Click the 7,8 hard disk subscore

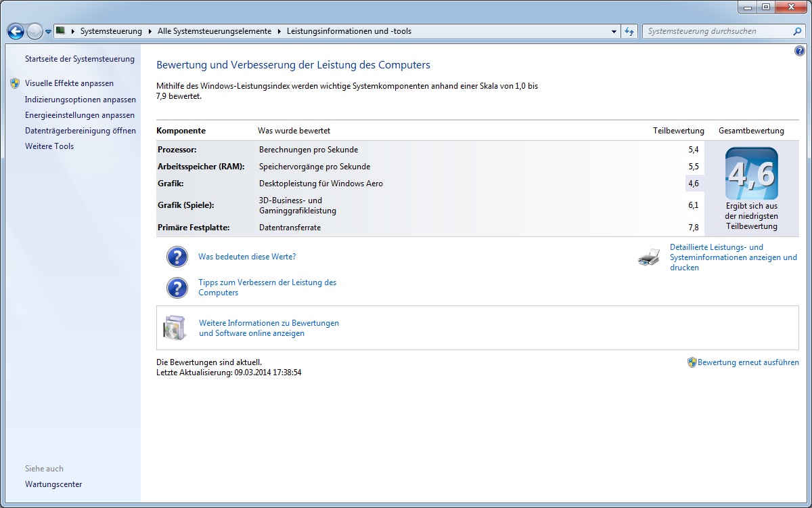click(x=693, y=228)
